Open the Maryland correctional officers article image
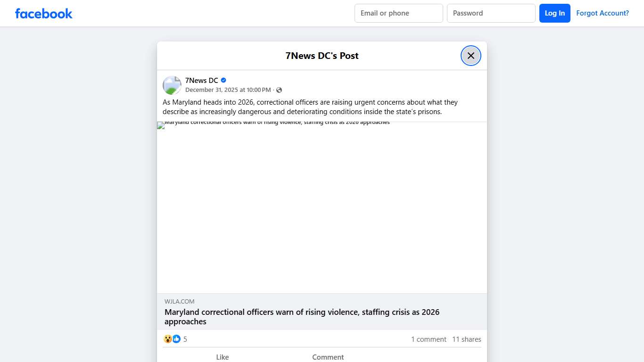 coord(322,207)
